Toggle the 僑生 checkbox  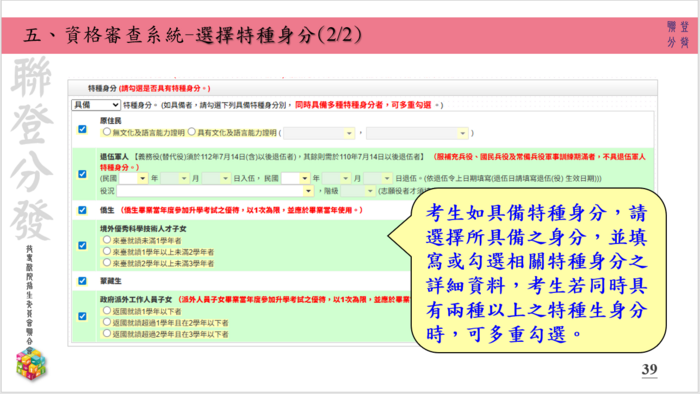pyautogui.click(x=82, y=210)
